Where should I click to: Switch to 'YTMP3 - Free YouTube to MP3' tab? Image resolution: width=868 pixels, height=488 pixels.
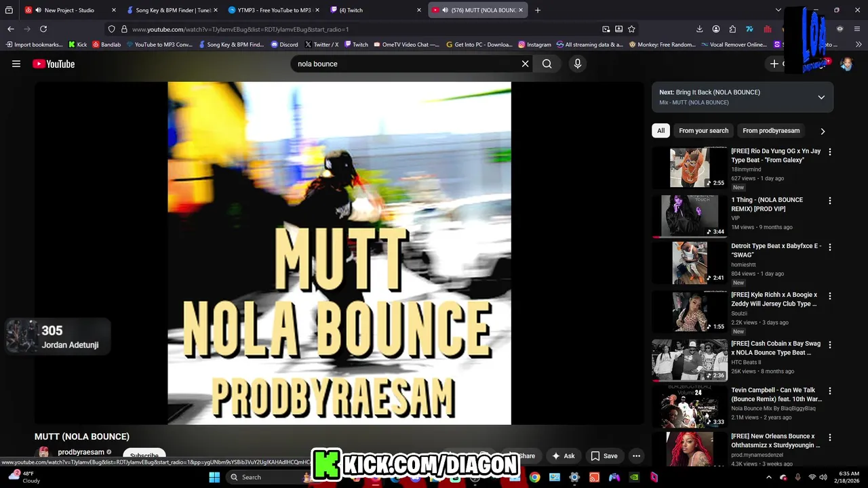274,10
